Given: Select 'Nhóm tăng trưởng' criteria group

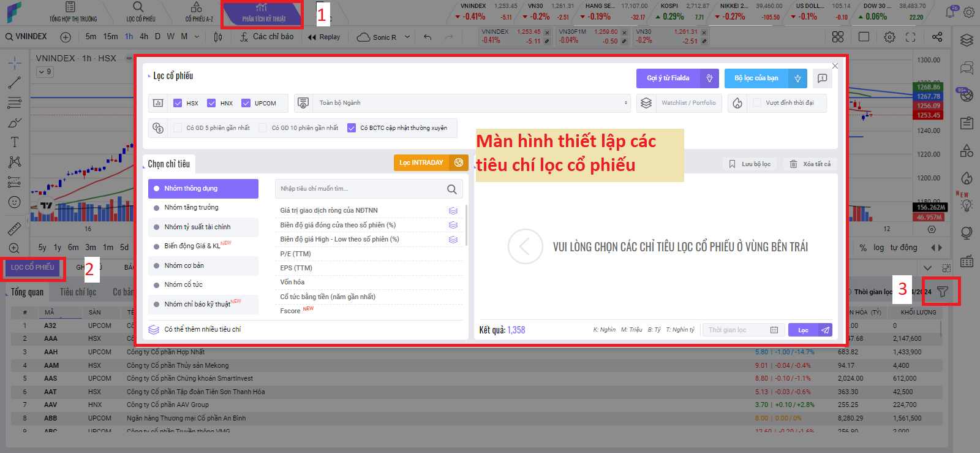Looking at the screenshot, I should (191, 208).
